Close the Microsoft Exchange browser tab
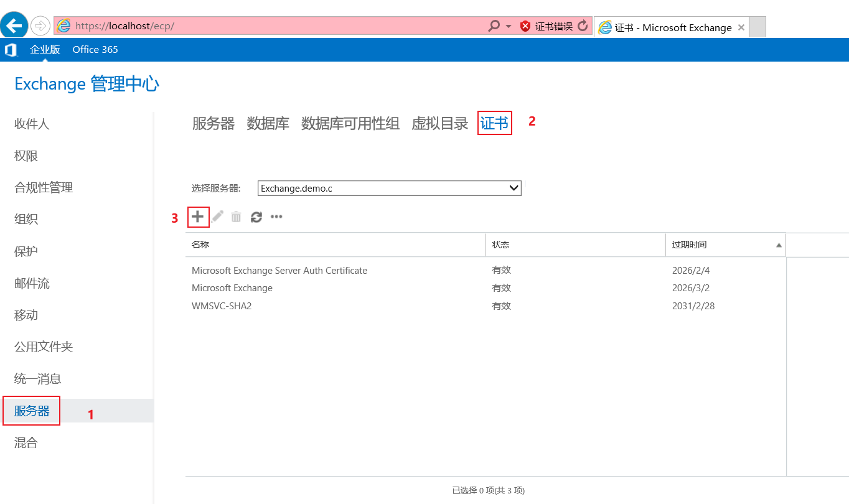The image size is (849, 504). (741, 27)
